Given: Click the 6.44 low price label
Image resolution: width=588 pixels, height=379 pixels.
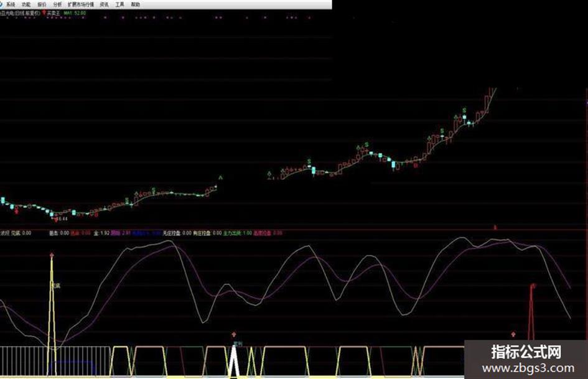Looking at the screenshot, I should [63, 218].
